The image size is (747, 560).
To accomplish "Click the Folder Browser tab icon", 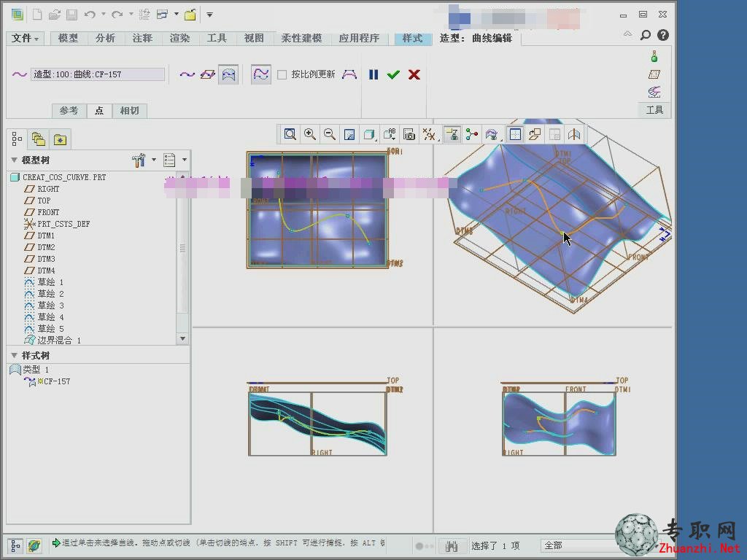I will coord(38,139).
